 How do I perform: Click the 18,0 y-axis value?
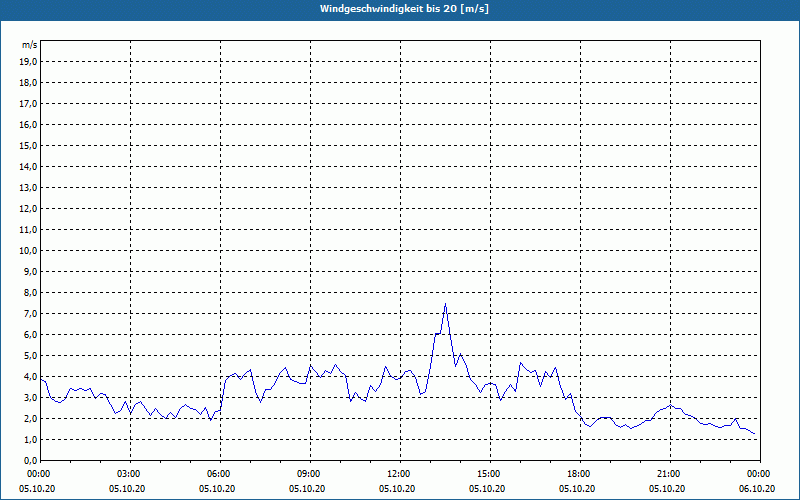point(28,83)
